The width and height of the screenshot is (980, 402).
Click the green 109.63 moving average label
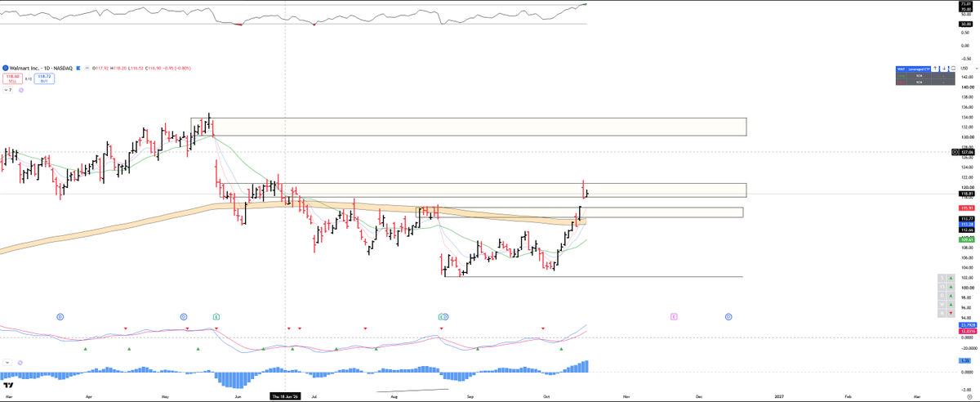pos(968,239)
